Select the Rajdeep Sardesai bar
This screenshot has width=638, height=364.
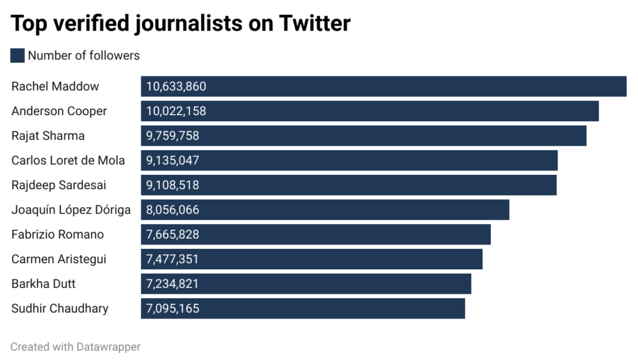point(348,185)
